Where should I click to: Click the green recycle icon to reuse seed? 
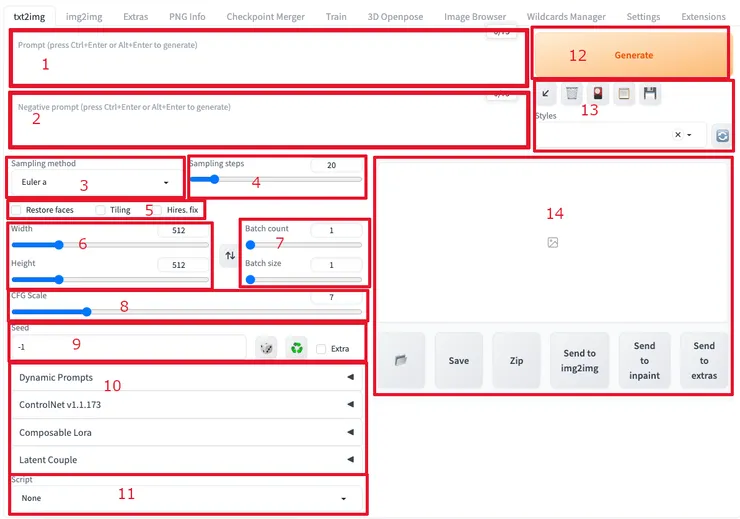point(296,348)
